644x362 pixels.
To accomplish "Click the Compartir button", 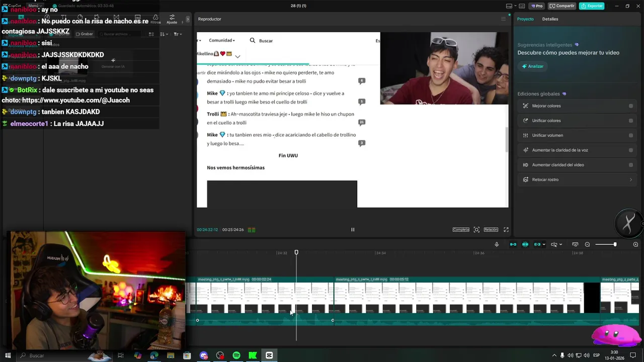I will pyautogui.click(x=562, y=6).
